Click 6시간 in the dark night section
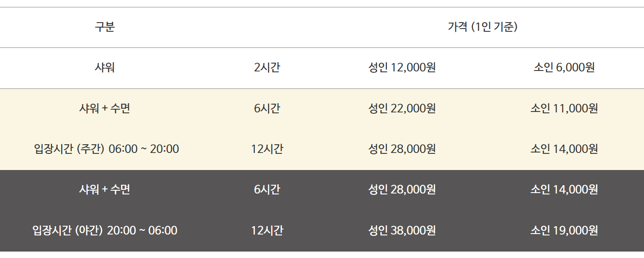Viewport: 644px width, 258px height. pyautogui.click(x=267, y=190)
